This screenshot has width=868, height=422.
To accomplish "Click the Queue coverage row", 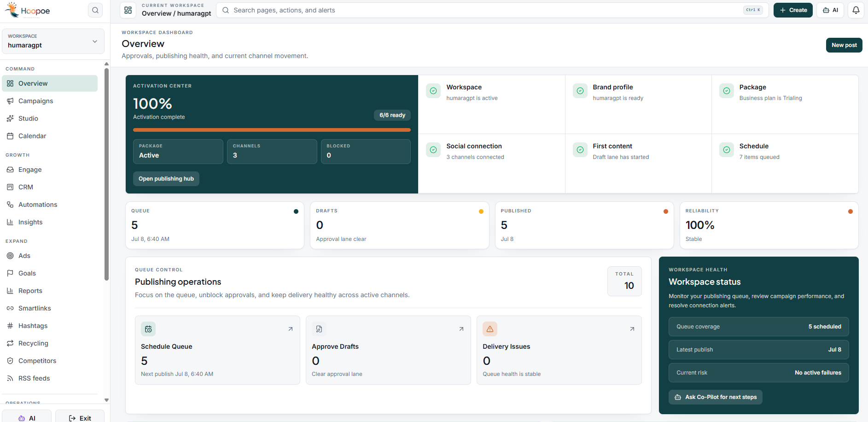I will coord(759,327).
